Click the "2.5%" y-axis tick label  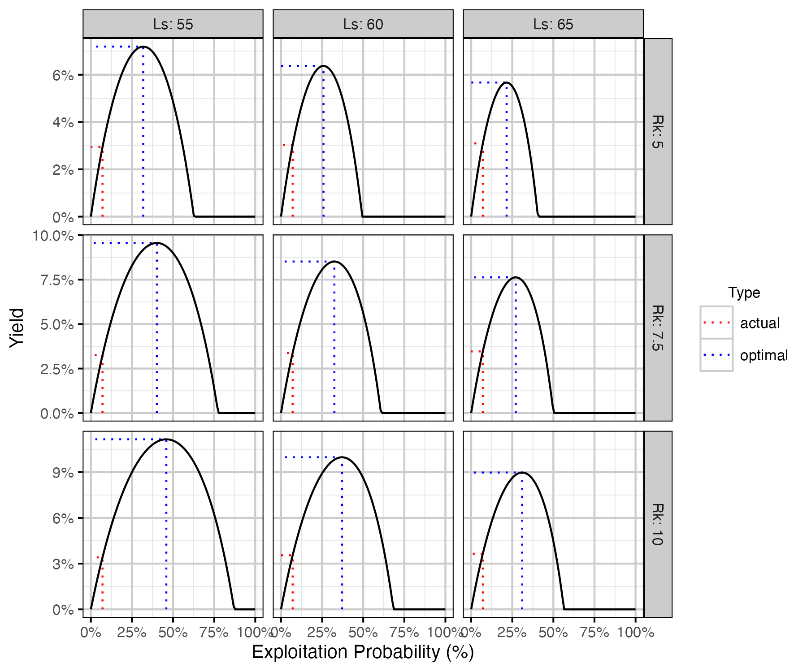point(57,369)
